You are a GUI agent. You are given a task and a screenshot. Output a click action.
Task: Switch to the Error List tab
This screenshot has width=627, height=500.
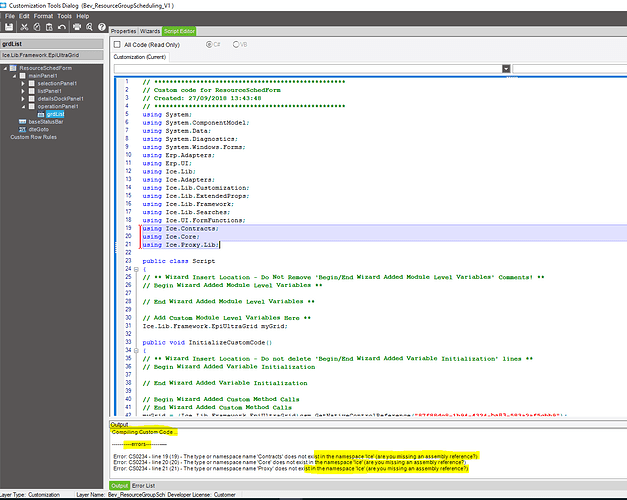coord(144,486)
